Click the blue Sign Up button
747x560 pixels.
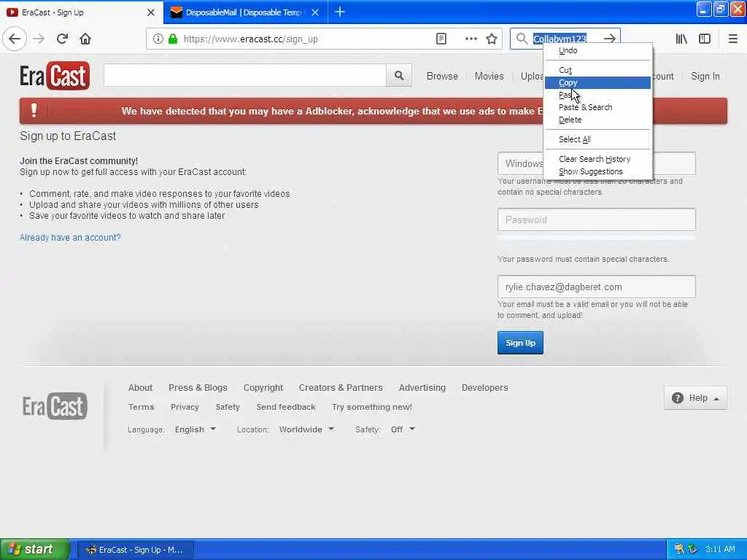tap(520, 343)
